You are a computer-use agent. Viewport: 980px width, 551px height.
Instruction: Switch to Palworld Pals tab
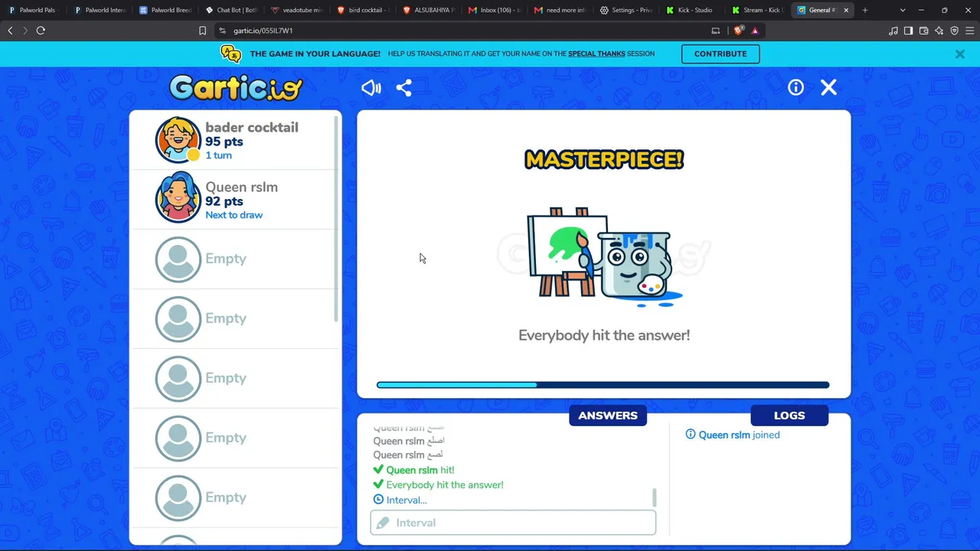(x=33, y=10)
